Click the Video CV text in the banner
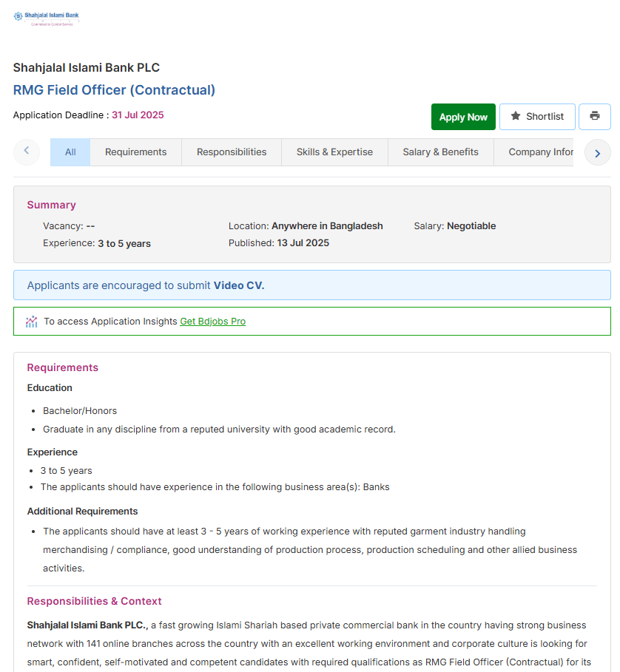620x672 pixels. click(x=238, y=285)
